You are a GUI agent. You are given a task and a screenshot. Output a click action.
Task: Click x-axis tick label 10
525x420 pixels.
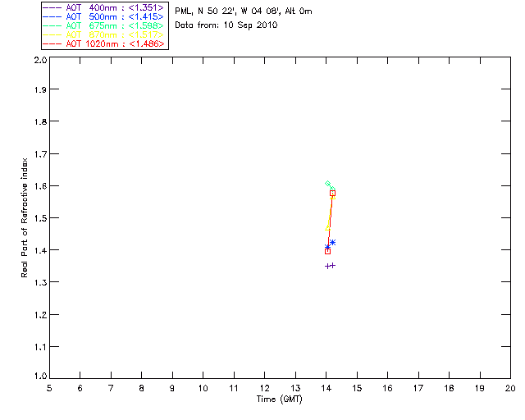(x=203, y=388)
